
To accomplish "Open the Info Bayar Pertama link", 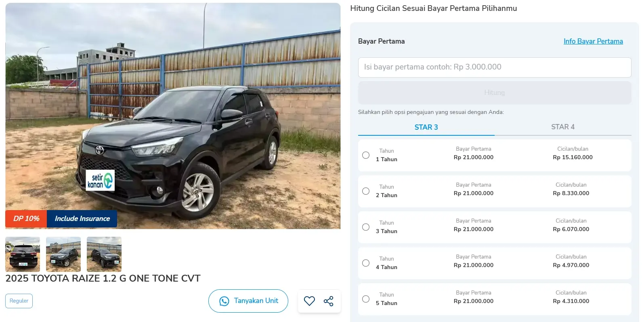I will [593, 41].
